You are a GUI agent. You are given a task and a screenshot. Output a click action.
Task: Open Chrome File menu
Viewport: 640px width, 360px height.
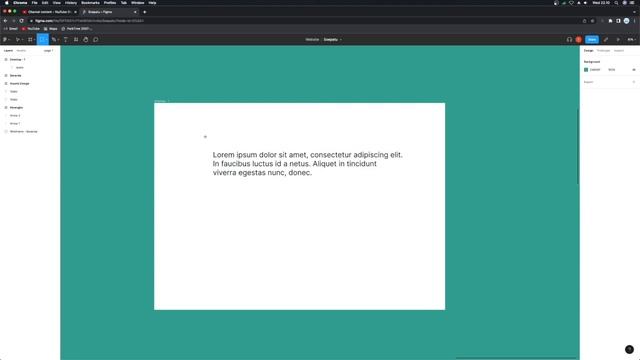click(34, 3)
